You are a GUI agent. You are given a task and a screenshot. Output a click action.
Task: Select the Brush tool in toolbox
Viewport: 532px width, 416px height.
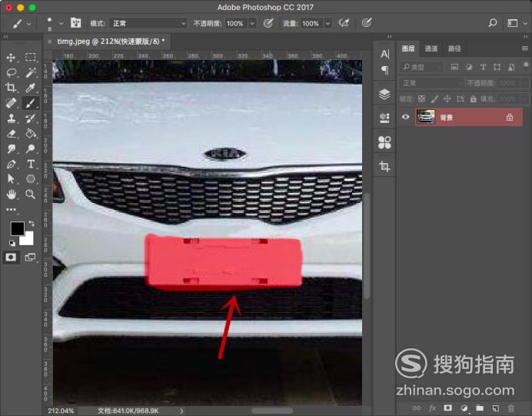31,103
